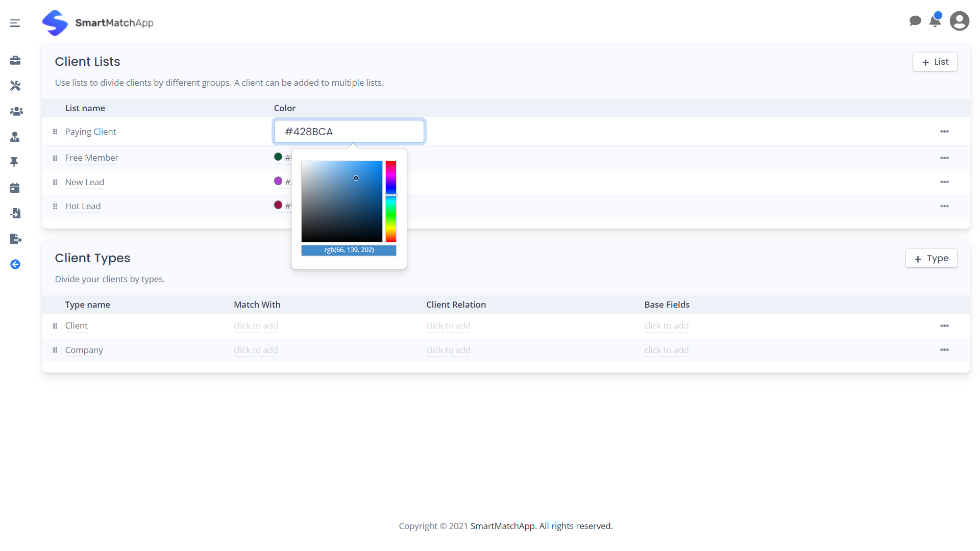Open options menu for Company type row
Viewport: 980px width, 551px height.
click(x=944, y=350)
